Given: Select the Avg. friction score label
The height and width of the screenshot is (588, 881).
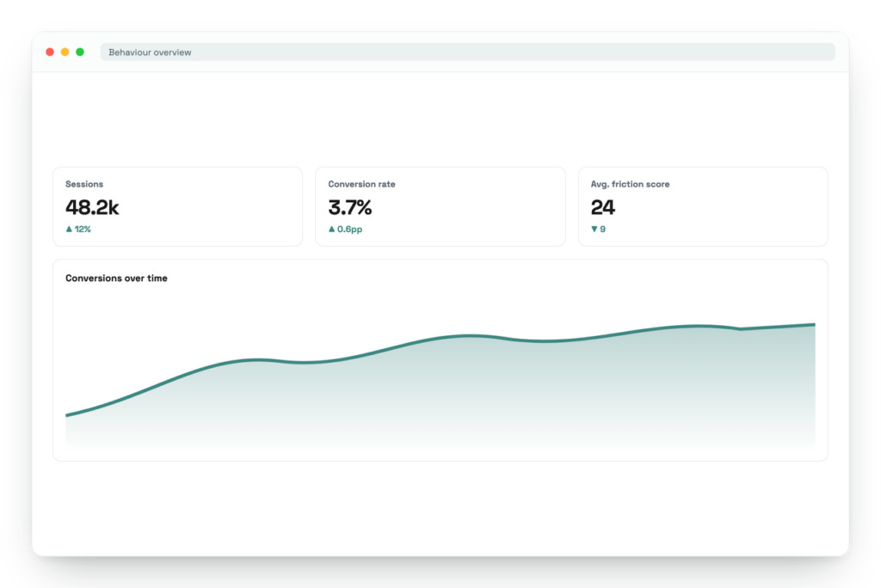Looking at the screenshot, I should [x=630, y=184].
